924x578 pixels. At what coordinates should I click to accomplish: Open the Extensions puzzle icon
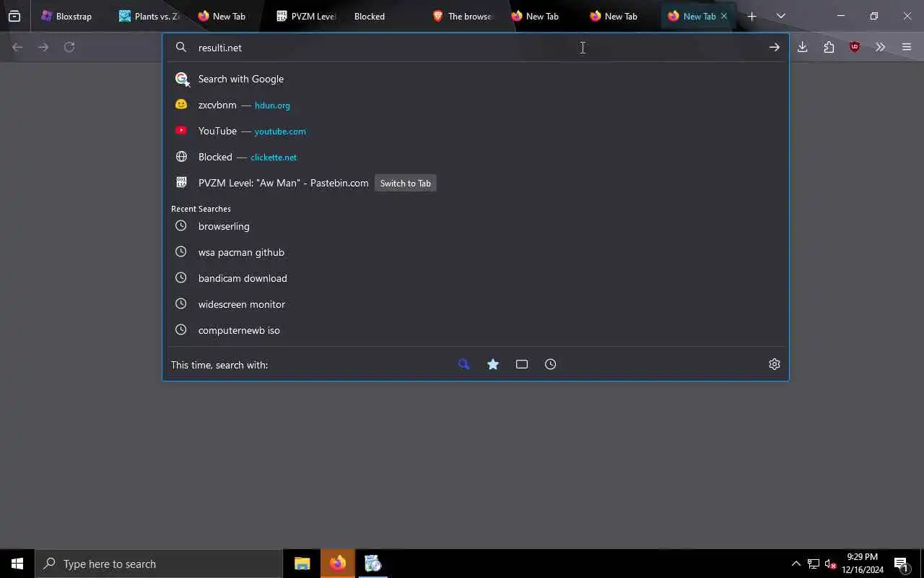tap(829, 47)
